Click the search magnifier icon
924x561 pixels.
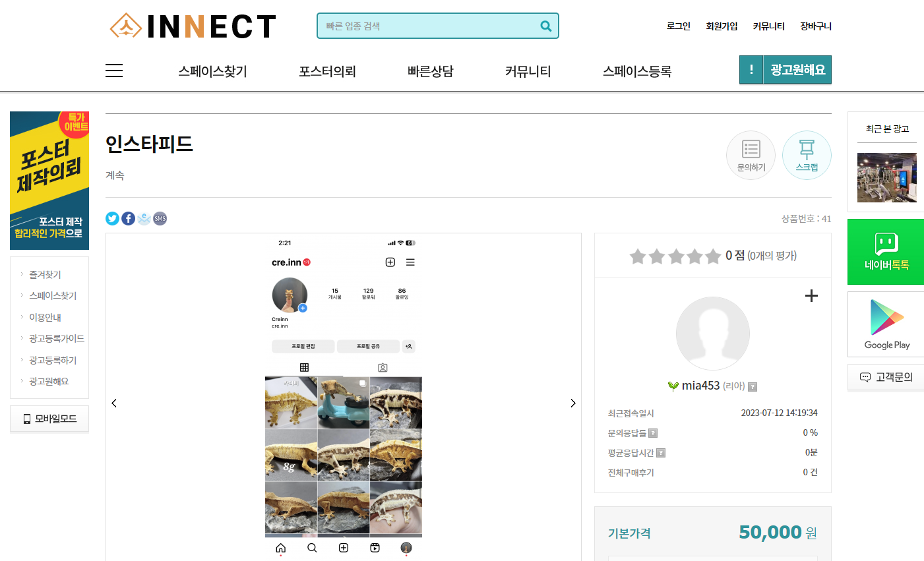click(545, 26)
